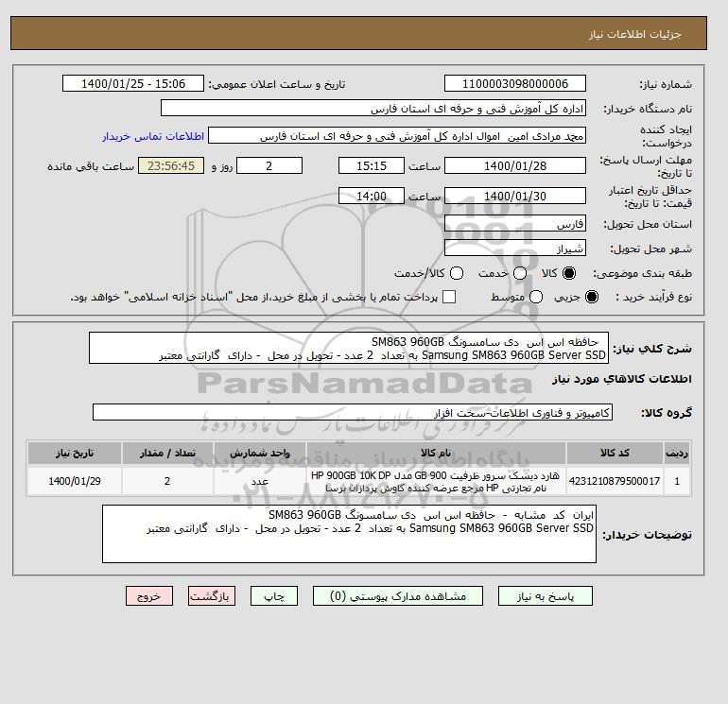Click the اطلاعات کالاهای مورد نیاز heading
728x704 pixels.
coord(622,379)
